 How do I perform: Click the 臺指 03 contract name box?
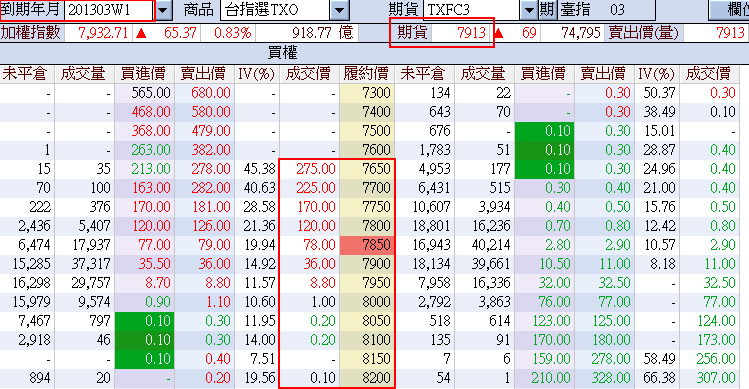coord(606,10)
